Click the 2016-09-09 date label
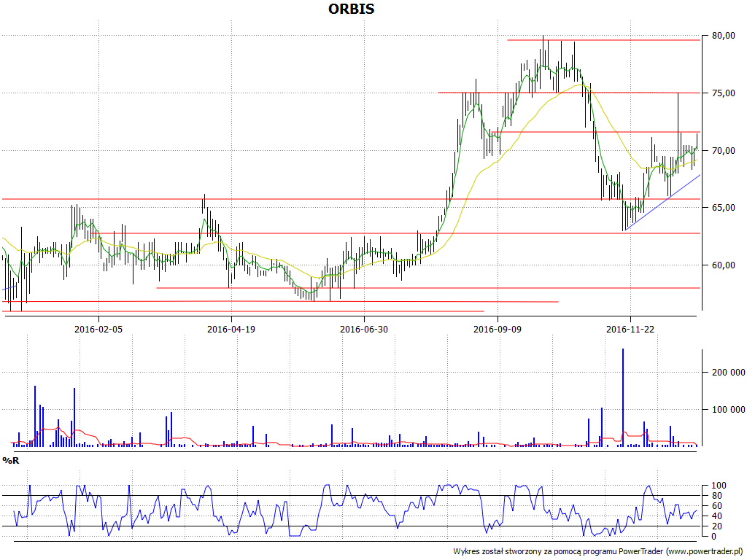Viewport: 747px width, 560px height. (x=498, y=329)
